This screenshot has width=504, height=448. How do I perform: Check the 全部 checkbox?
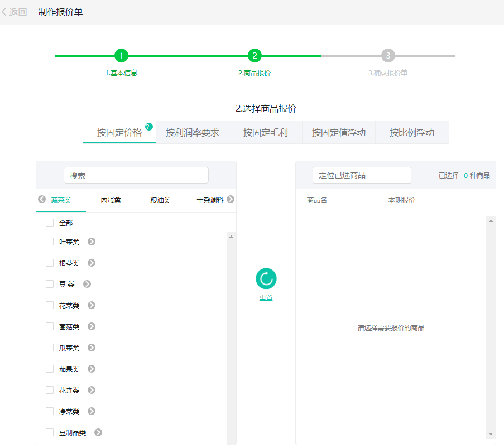(x=49, y=222)
